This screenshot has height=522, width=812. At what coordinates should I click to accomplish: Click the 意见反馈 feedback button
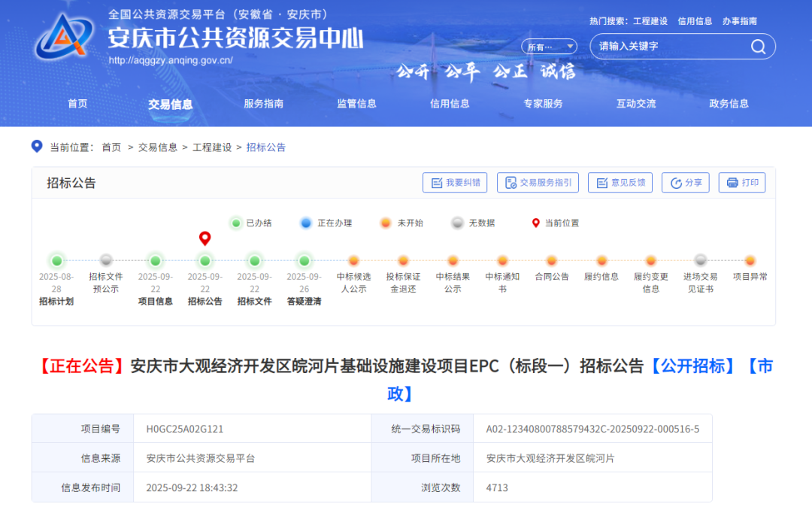620,183
